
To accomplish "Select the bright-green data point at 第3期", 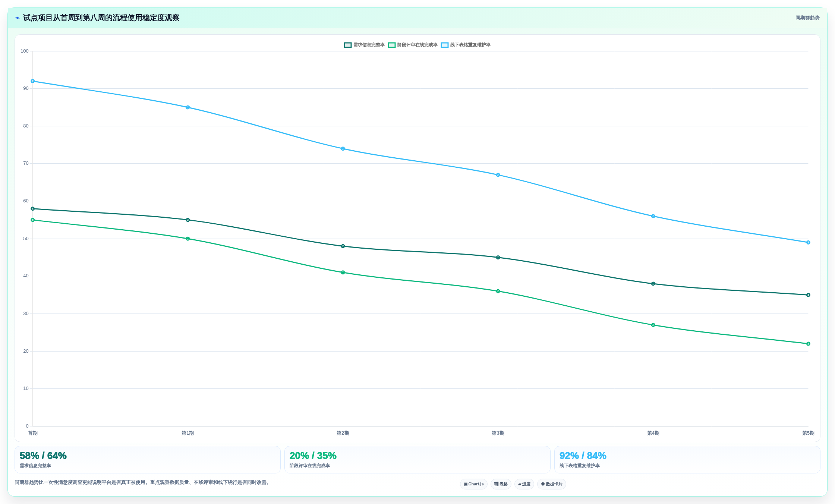I will [x=498, y=291].
